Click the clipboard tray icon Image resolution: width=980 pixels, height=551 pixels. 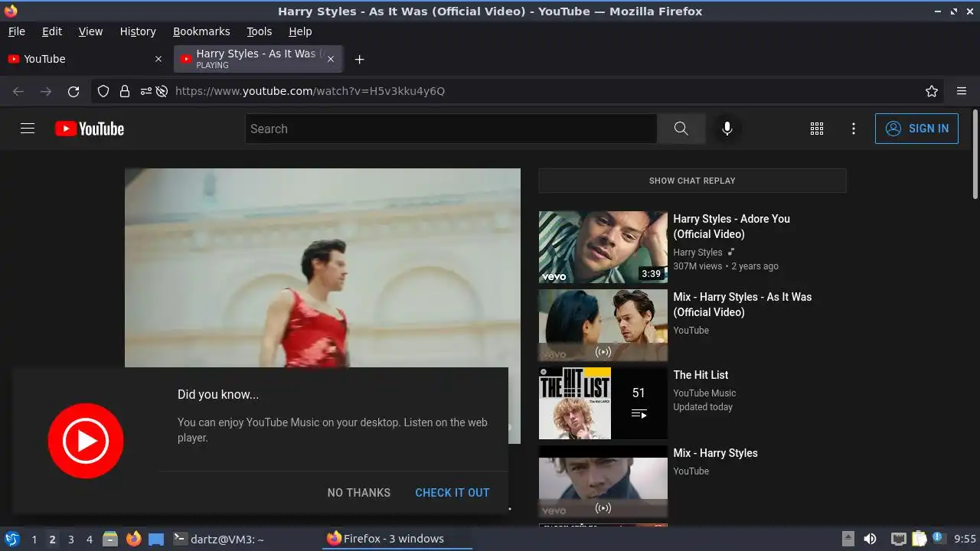[x=919, y=539]
